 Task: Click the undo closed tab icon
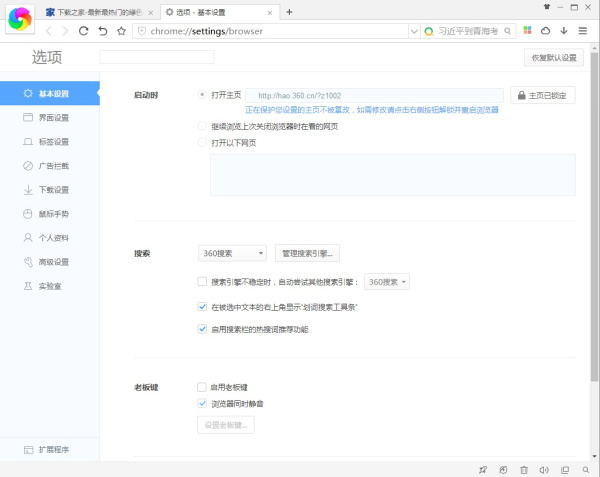tap(102, 31)
